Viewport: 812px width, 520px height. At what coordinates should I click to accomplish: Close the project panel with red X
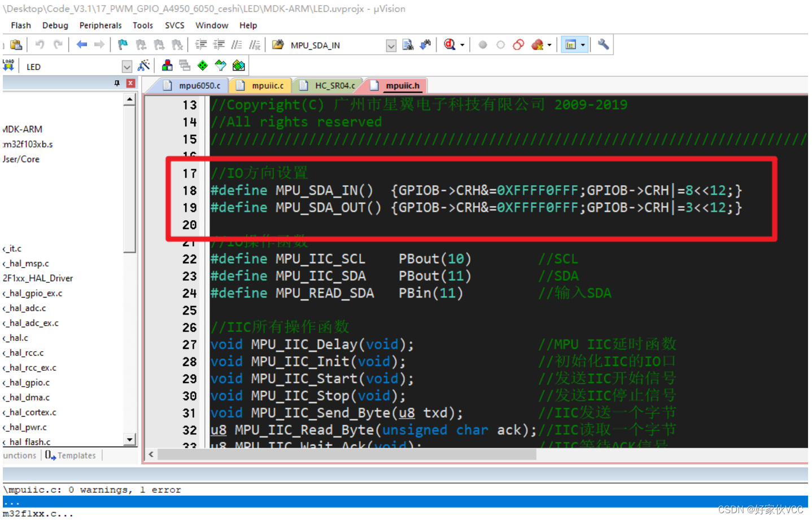(130, 83)
